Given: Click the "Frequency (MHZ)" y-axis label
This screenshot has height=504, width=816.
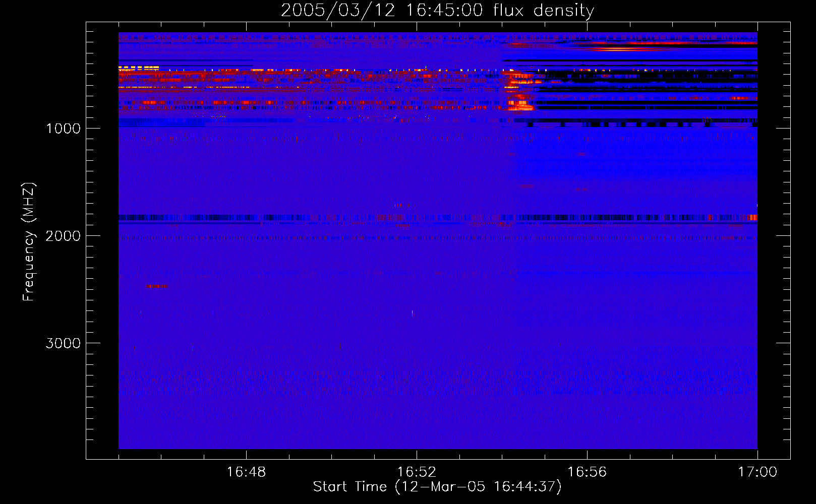Looking at the screenshot, I should (x=29, y=242).
